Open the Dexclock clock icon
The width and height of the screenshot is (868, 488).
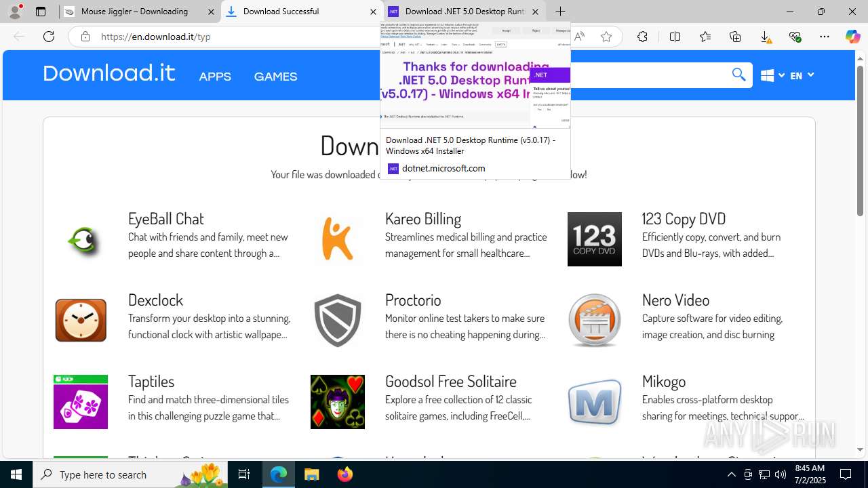(81, 321)
